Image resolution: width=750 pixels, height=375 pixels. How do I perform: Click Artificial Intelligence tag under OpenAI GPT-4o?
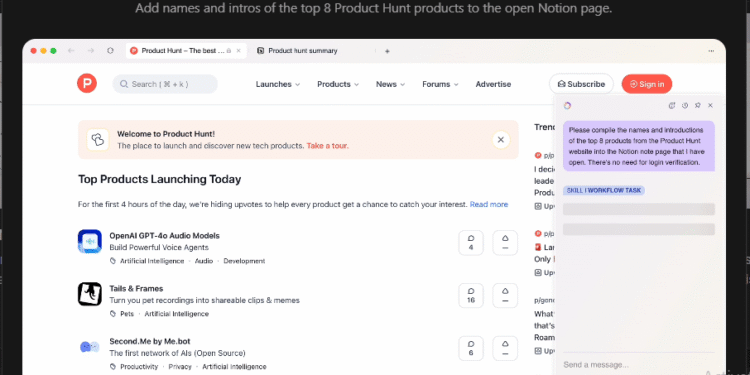pyautogui.click(x=152, y=261)
